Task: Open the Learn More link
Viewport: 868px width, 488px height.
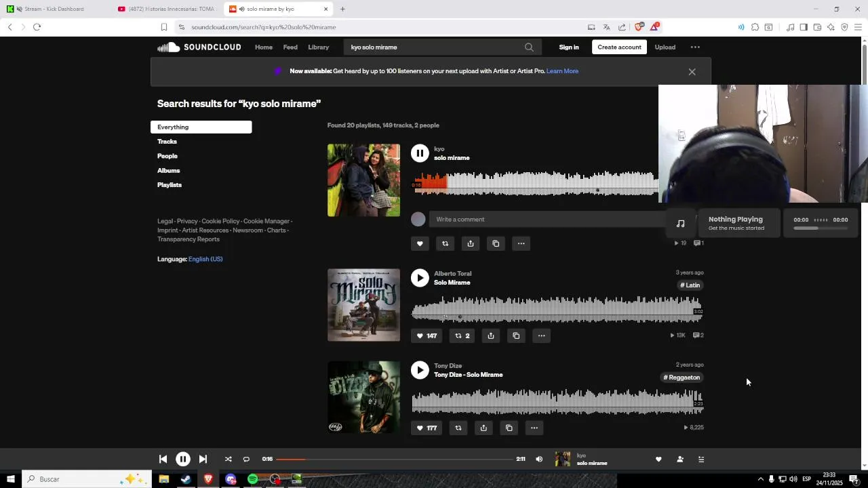Action: pyautogui.click(x=562, y=71)
